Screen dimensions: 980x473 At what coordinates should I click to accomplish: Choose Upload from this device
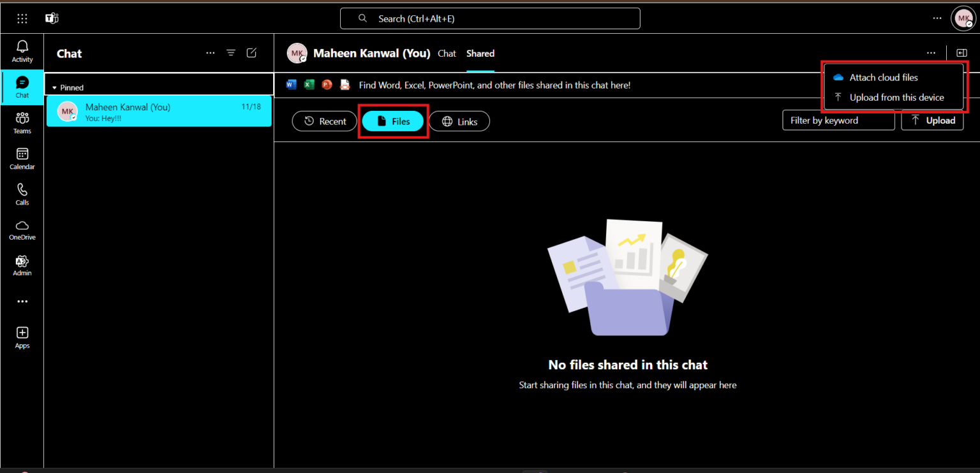896,98
